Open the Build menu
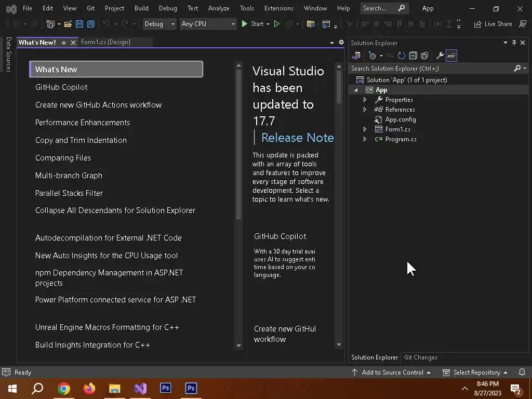This screenshot has height=399, width=532. [x=141, y=8]
